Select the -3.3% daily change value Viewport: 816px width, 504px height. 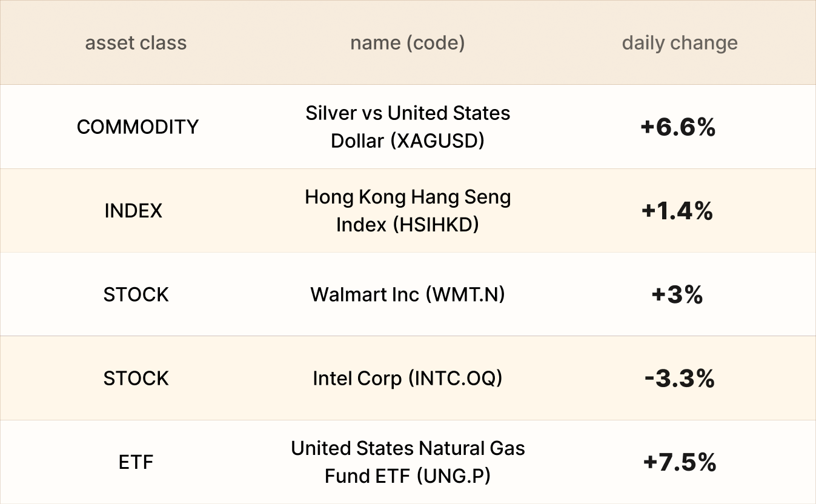click(x=679, y=379)
